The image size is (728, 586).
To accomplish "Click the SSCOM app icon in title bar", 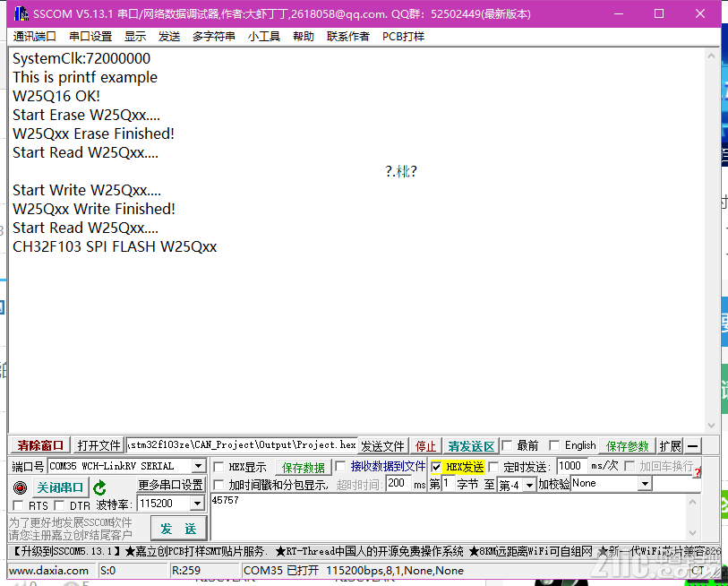I will coord(21,14).
